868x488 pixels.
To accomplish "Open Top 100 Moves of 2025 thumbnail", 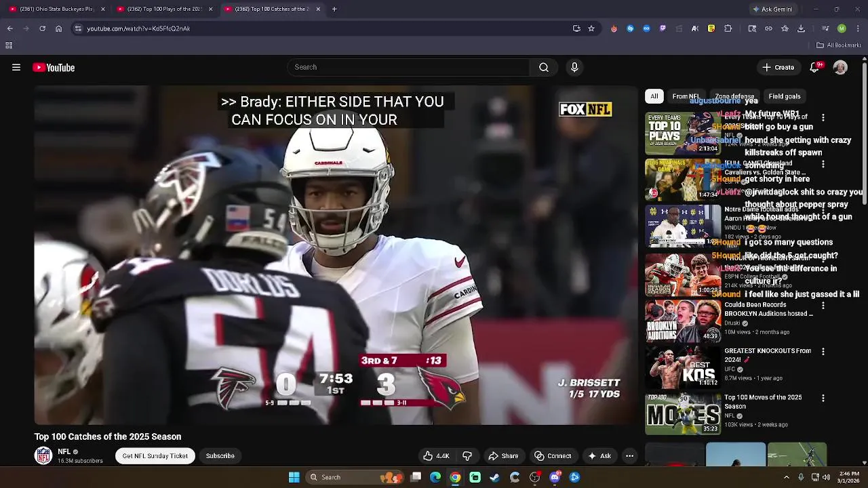I will click(683, 415).
